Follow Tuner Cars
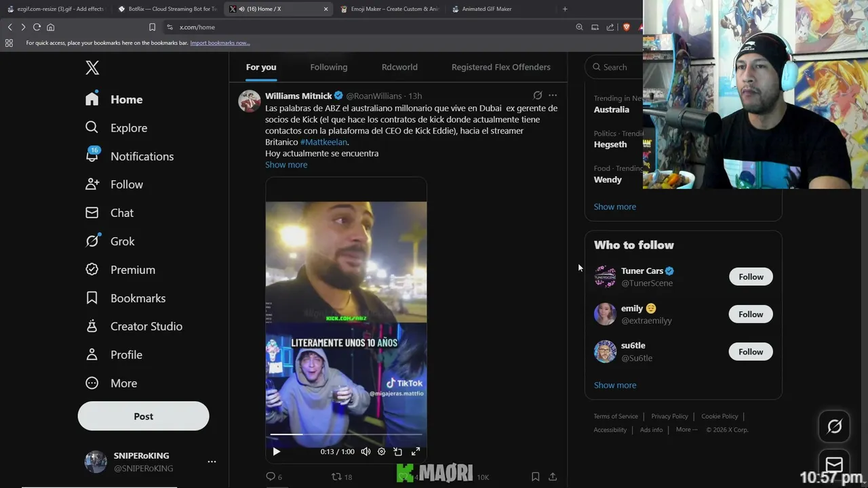This screenshot has height=488, width=868. pyautogui.click(x=751, y=277)
